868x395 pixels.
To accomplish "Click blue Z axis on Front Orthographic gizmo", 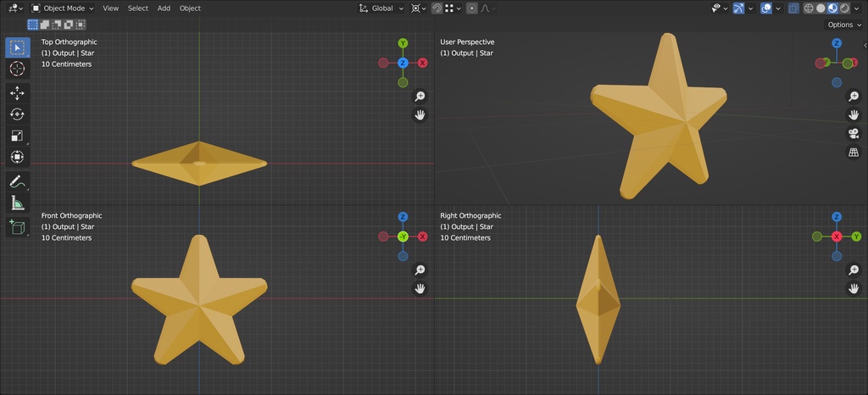I will (x=403, y=217).
